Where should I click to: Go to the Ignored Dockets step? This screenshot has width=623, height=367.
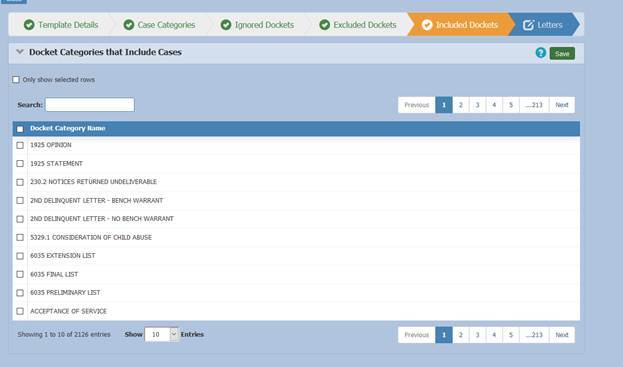[x=257, y=25]
